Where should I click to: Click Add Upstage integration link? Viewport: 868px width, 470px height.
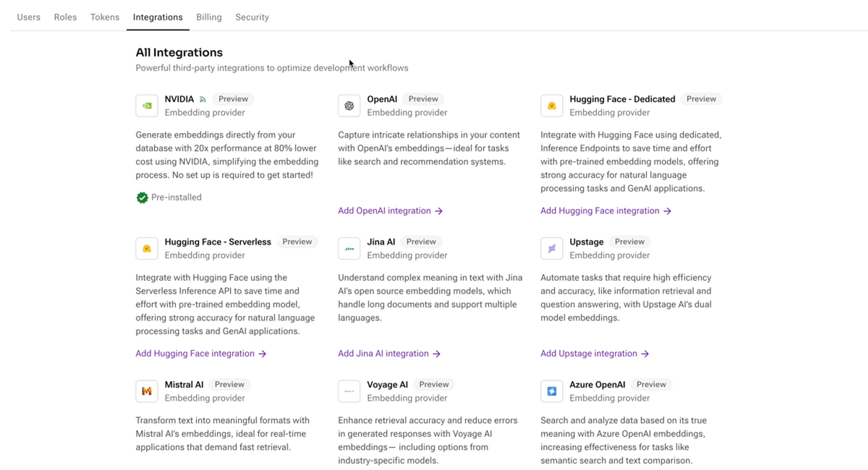coord(594,353)
